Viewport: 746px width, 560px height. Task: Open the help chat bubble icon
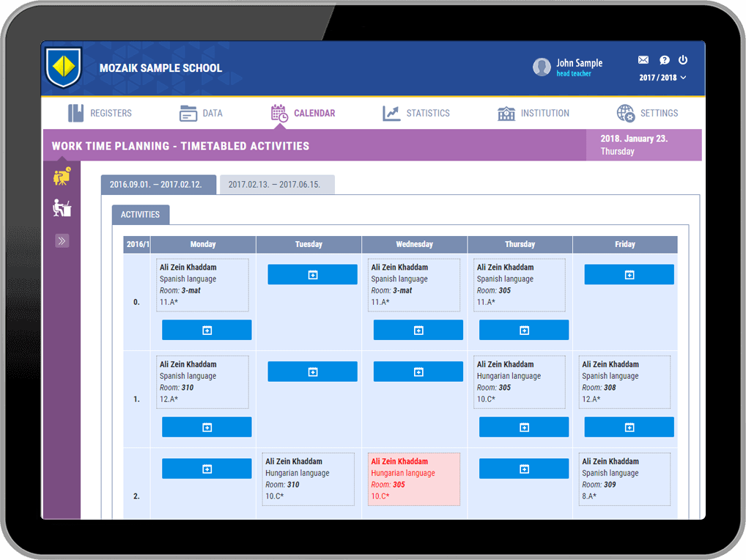tap(664, 60)
